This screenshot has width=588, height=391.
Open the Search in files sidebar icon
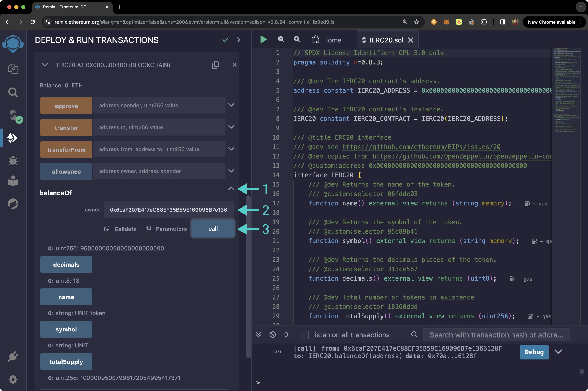[13, 92]
